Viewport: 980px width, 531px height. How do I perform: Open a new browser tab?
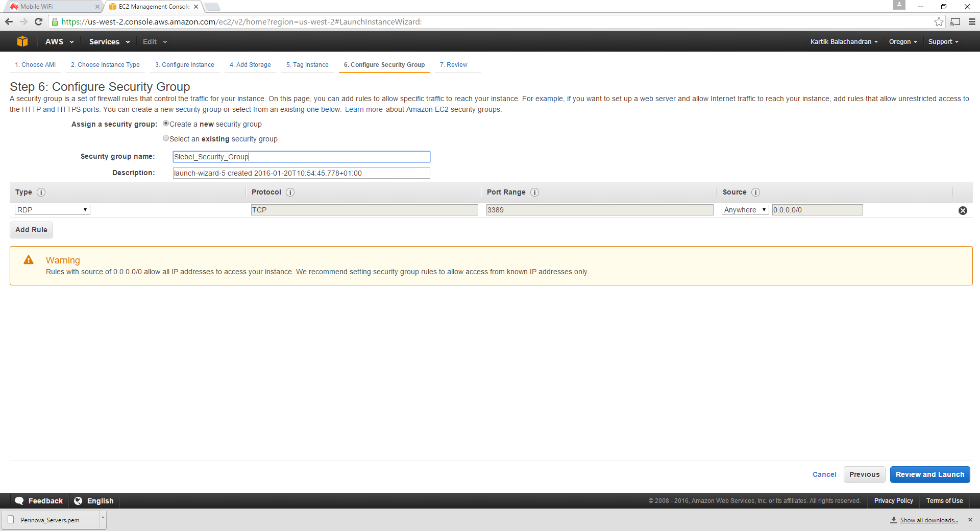(212, 7)
